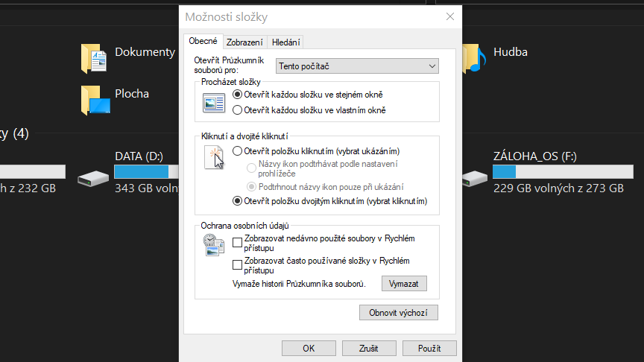Enable showing recently used files in Quick Access
The image size is (644, 362).
(238, 243)
